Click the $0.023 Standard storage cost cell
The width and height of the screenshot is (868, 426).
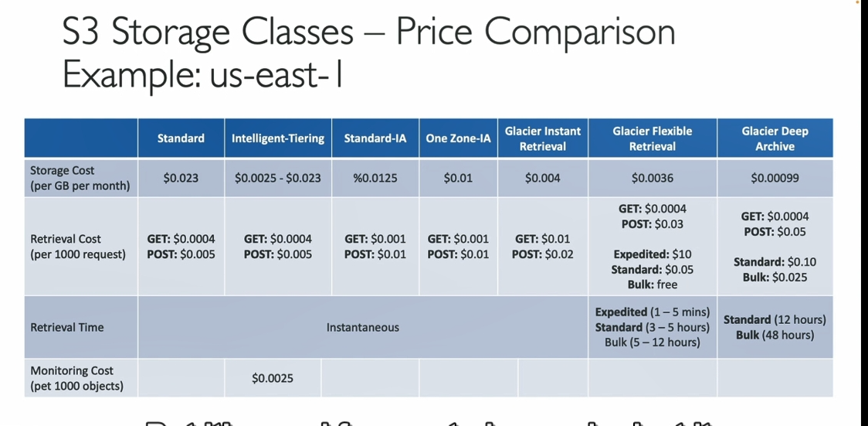coord(181,178)
